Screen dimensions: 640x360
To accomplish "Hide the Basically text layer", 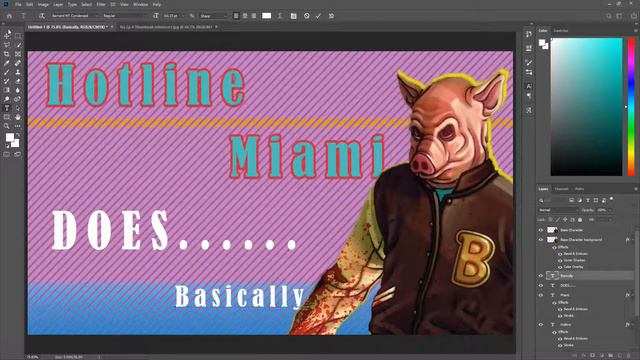I will click(x=541, y=276).
